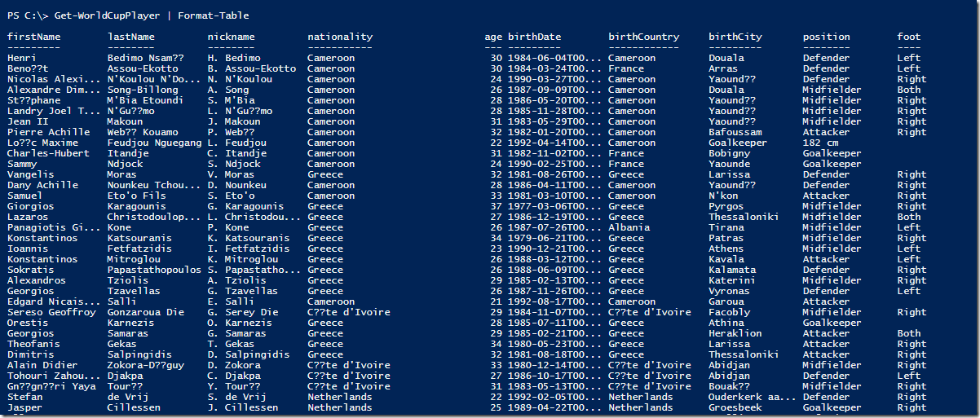980x418 pixels.
Task: Click birth city Facobly
Action: tap(729, 312)
